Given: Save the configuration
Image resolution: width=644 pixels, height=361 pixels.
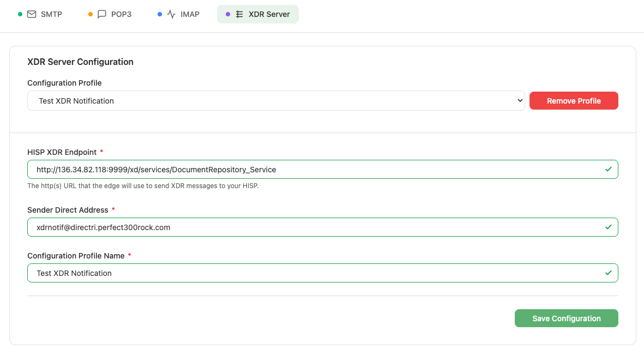Looking at the screenshot, I should pos(566,318).
